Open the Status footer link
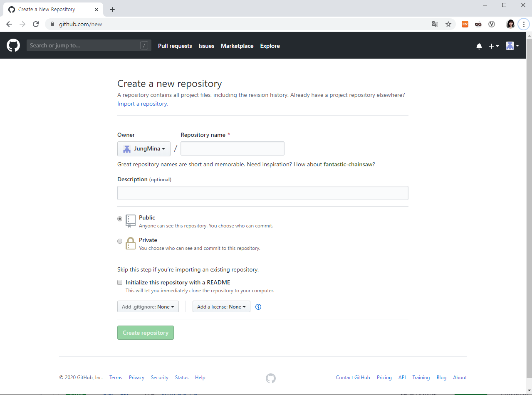 point(182,378)
